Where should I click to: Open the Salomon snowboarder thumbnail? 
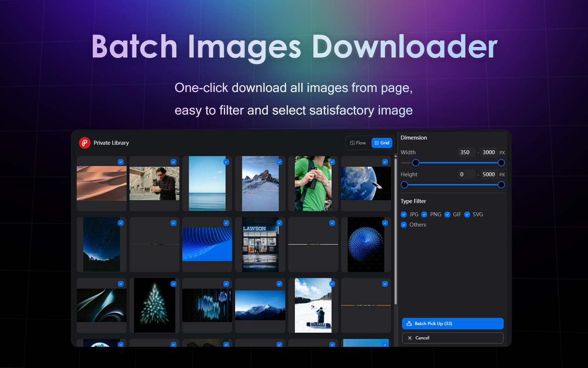tap(313, 305)
